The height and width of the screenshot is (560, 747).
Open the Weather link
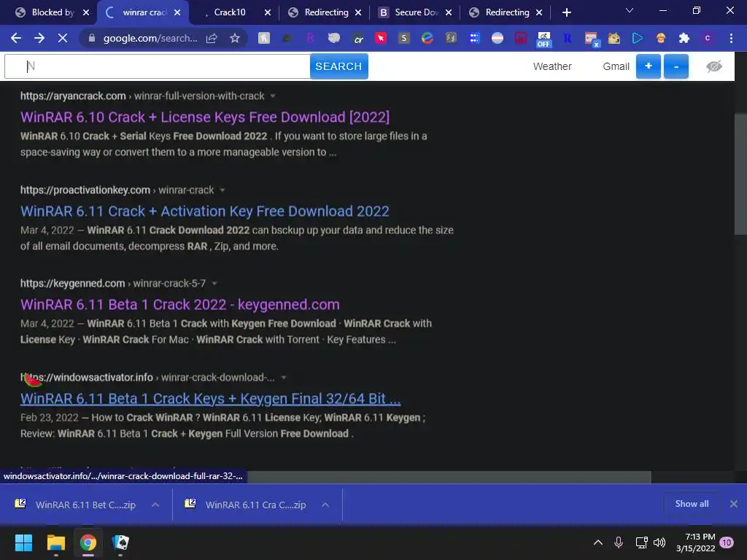552,66
